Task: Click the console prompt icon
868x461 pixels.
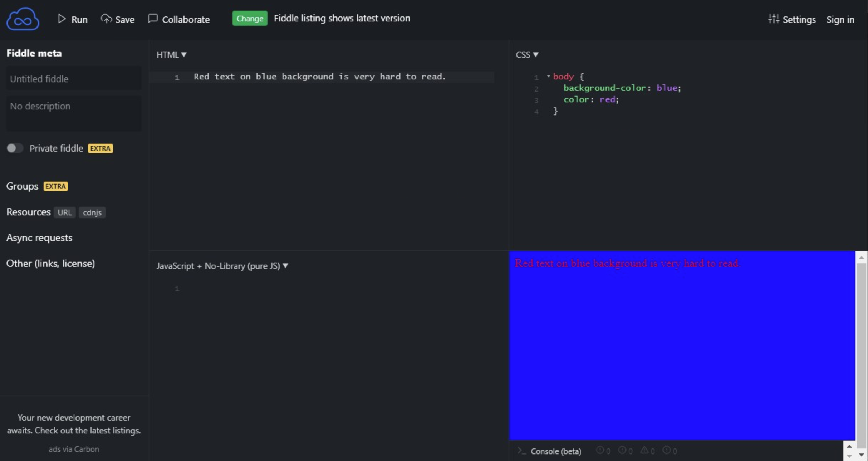Action: pyautogui.click(x=522, y=451)
